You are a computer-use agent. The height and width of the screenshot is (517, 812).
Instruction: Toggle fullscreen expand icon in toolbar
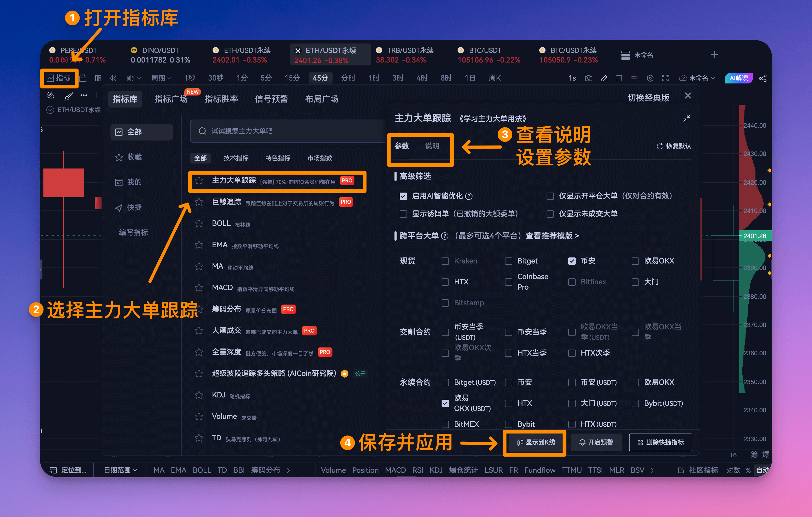tap(665, 78)
